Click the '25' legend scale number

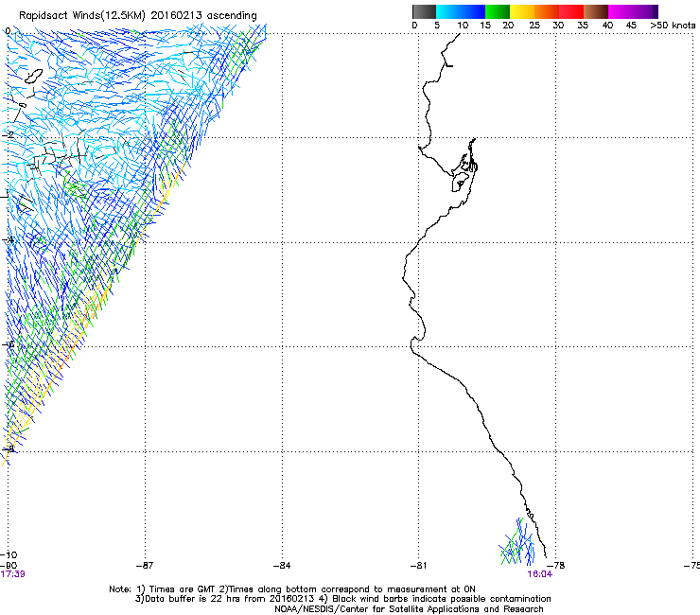[x=534, y=26]
